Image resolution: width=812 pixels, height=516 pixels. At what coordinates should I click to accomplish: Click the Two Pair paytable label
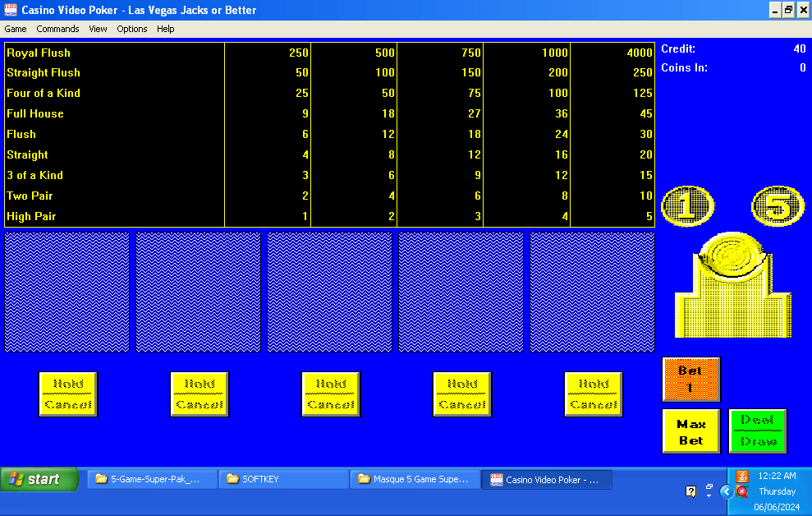click(30, 196)
